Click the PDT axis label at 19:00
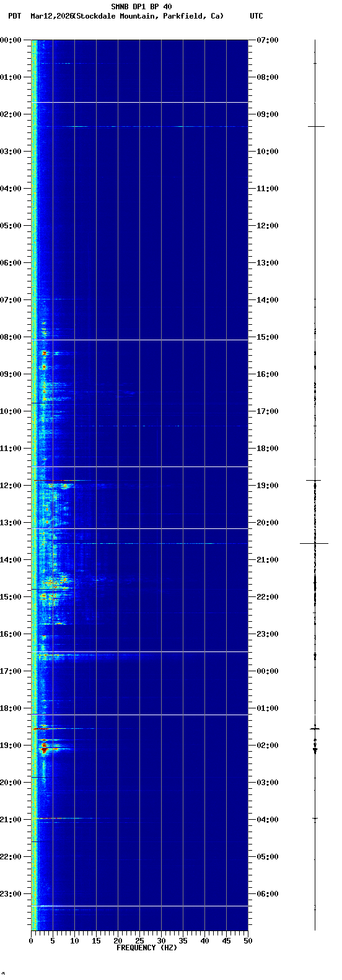 (11, 746)
